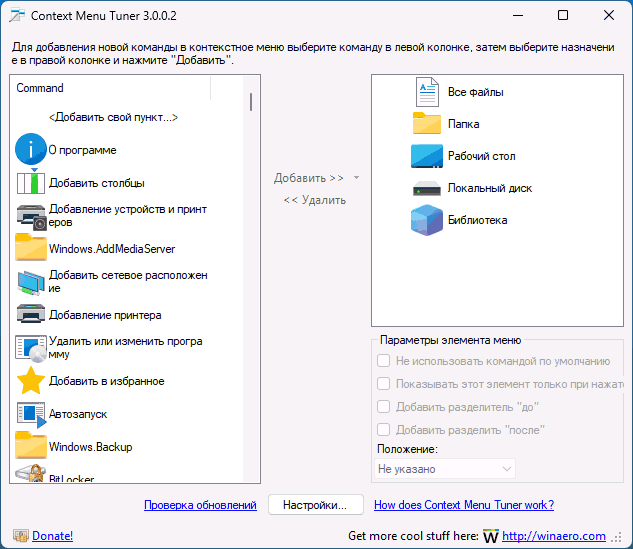Click the network computers icon for сетевое расположение

(31, 282)
